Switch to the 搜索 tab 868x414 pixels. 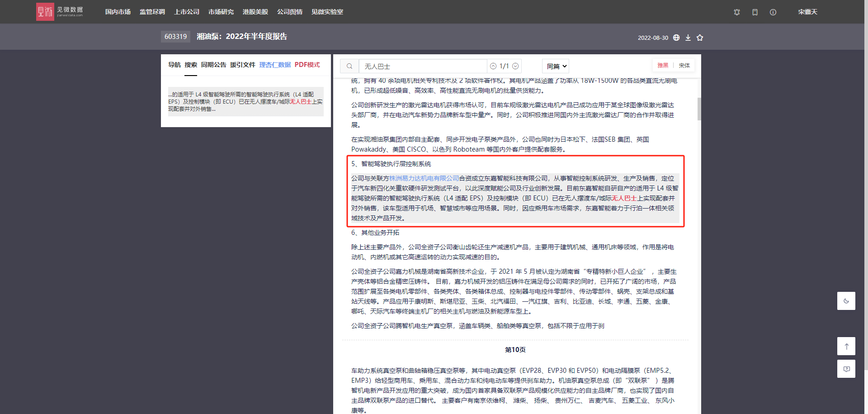(191, 65)
